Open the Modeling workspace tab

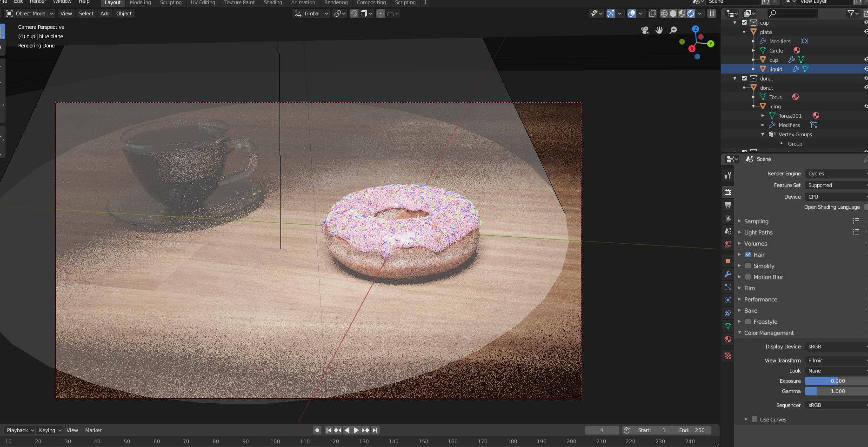[x=140, y=3]
